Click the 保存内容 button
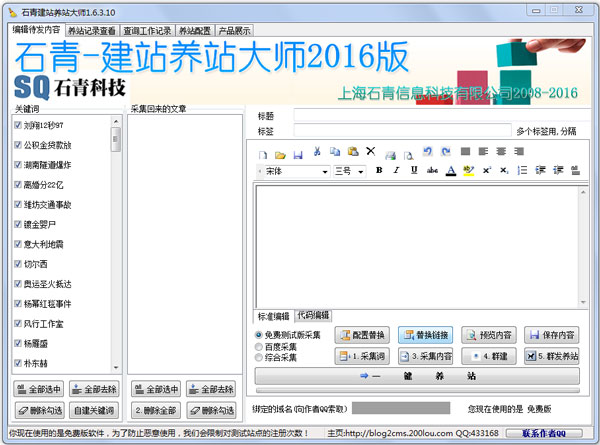Screen dimensions: 600x445 coord(551,335)
